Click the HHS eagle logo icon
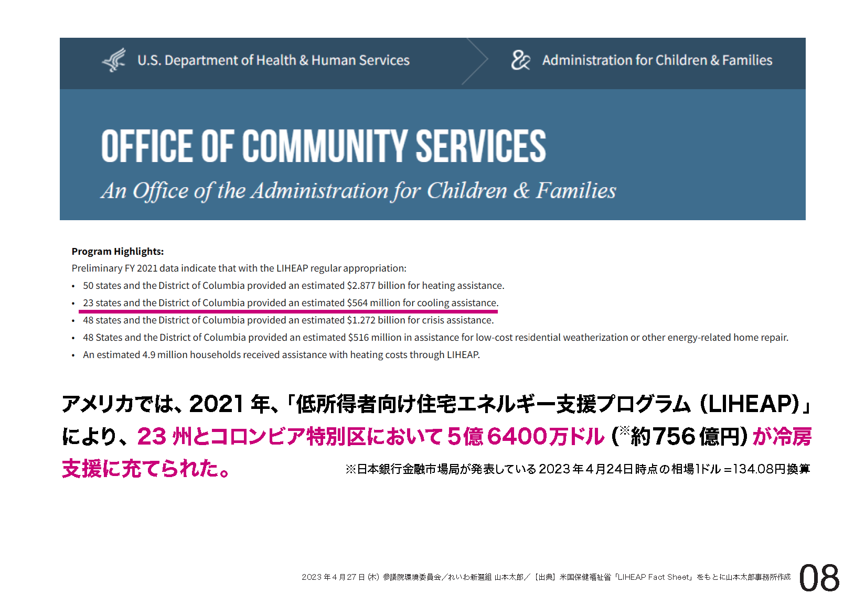The image size is (865, 616). tap(114, 60)
